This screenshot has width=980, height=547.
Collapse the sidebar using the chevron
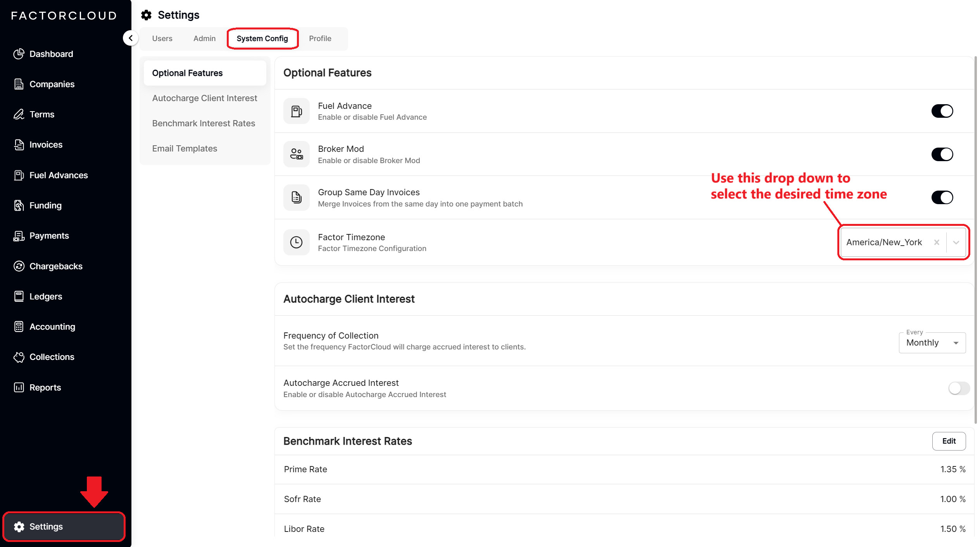tap(131, 38)
